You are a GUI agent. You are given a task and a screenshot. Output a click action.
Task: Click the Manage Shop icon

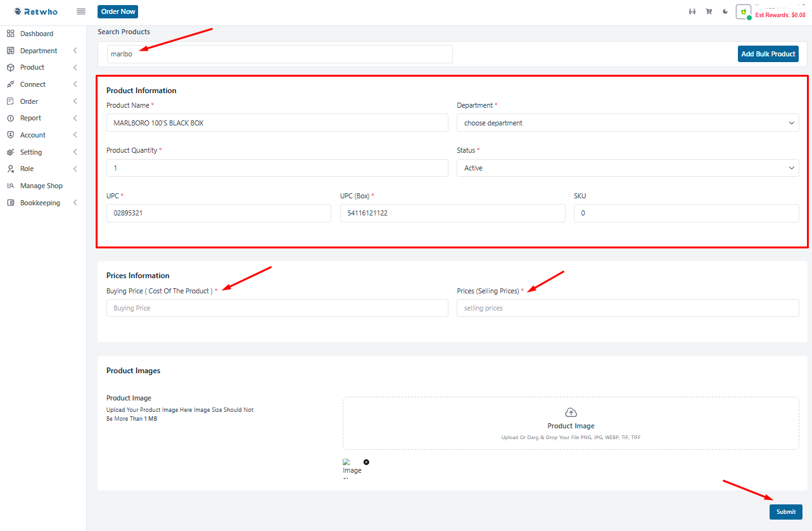(10, 186)
